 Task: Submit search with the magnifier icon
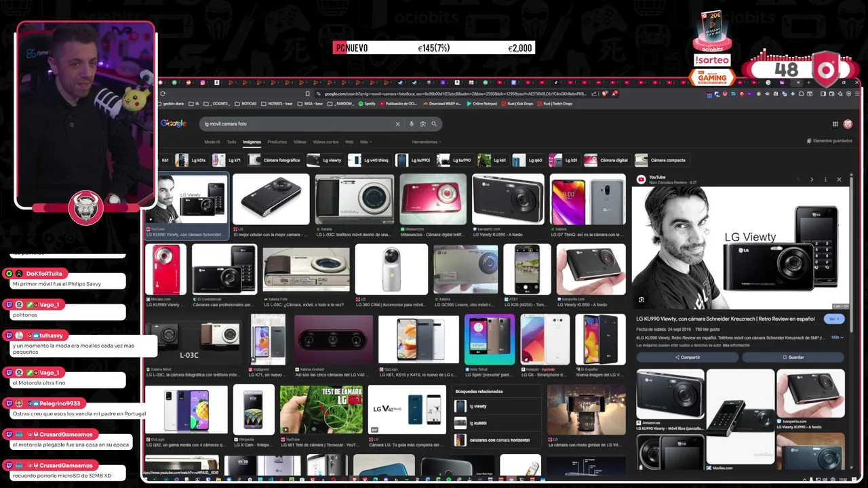434,124
